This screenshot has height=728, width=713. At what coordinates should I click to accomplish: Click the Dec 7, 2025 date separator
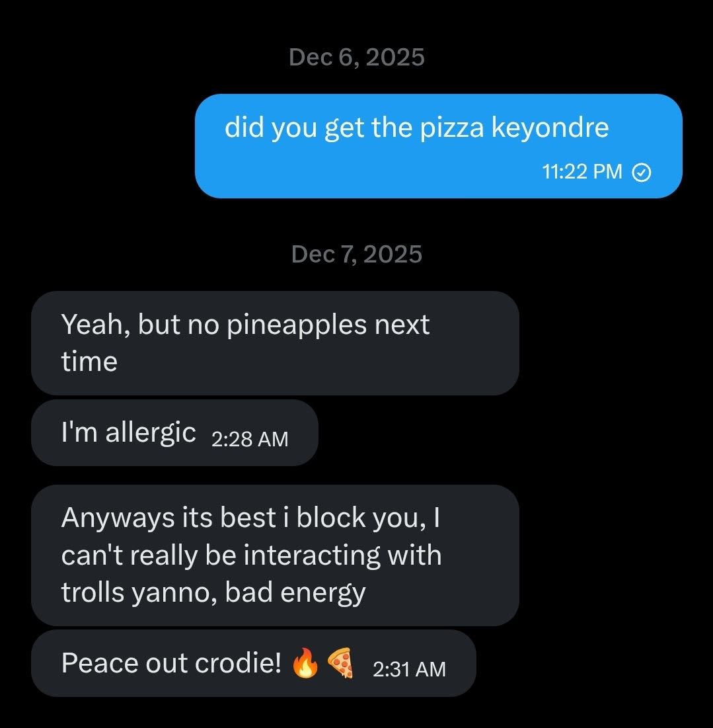coord(357,254)
